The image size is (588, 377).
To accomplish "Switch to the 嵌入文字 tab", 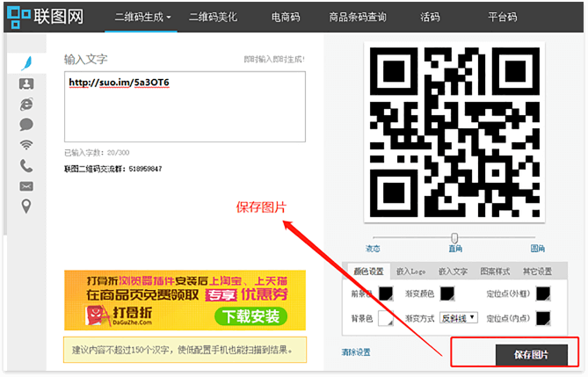I will pyautogui.click(x=453, y=272).
